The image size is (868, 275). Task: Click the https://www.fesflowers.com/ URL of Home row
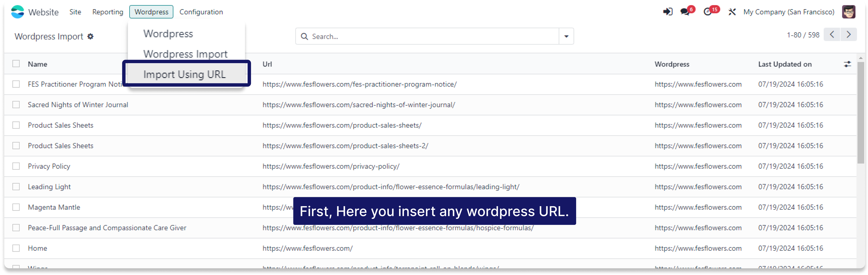tap(307, 249)
